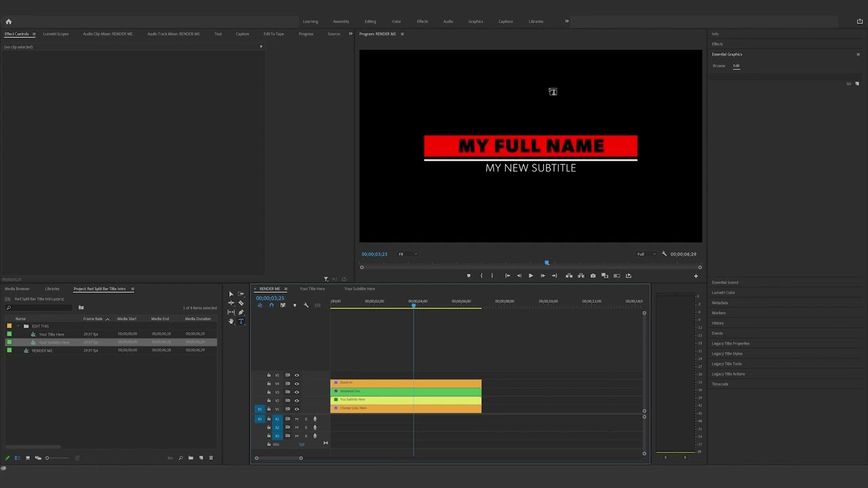The width and height of the screenshot is (868, 488).
Task: Click New Bin icon in Project panel
Action: pyautogui.click(x=191, y=458)
